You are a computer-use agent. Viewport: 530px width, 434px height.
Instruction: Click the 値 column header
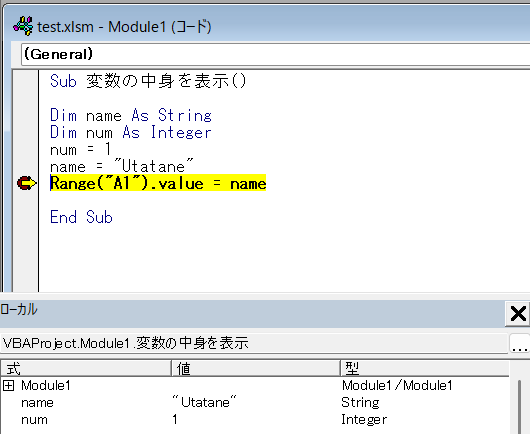point(256,368)
